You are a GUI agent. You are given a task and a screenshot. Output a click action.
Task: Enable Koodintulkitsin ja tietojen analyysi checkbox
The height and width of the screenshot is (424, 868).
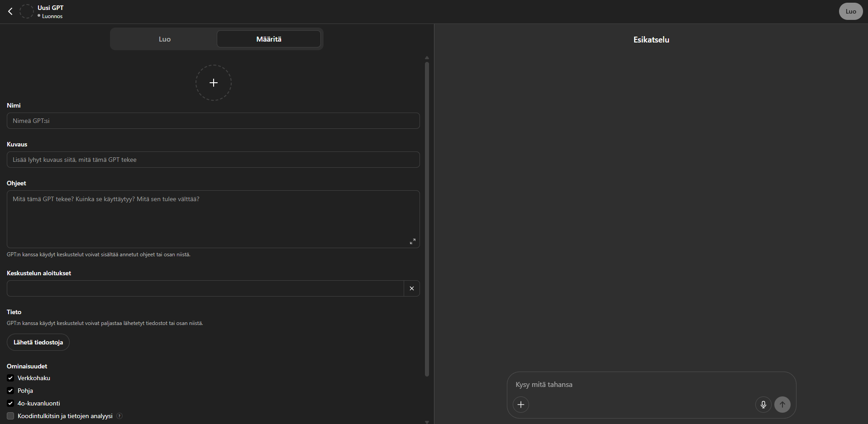click(10, 416)
